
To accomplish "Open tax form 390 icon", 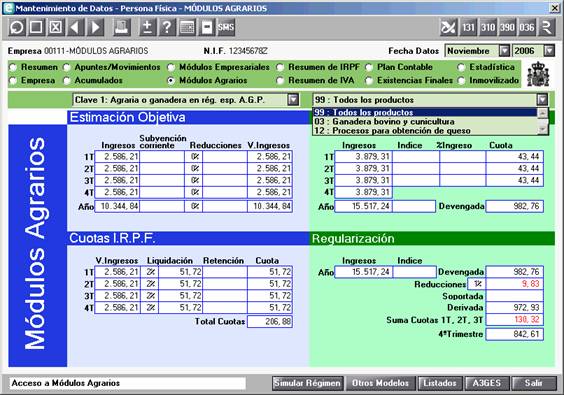I will (x=507, y=27).
